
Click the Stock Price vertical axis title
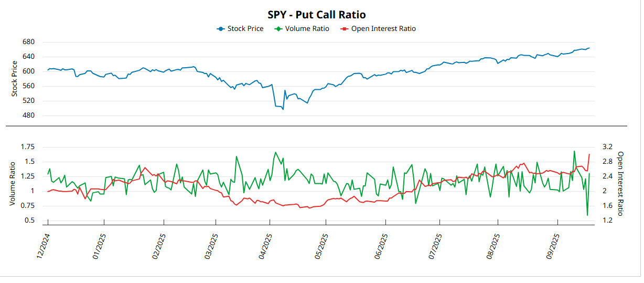15,79
